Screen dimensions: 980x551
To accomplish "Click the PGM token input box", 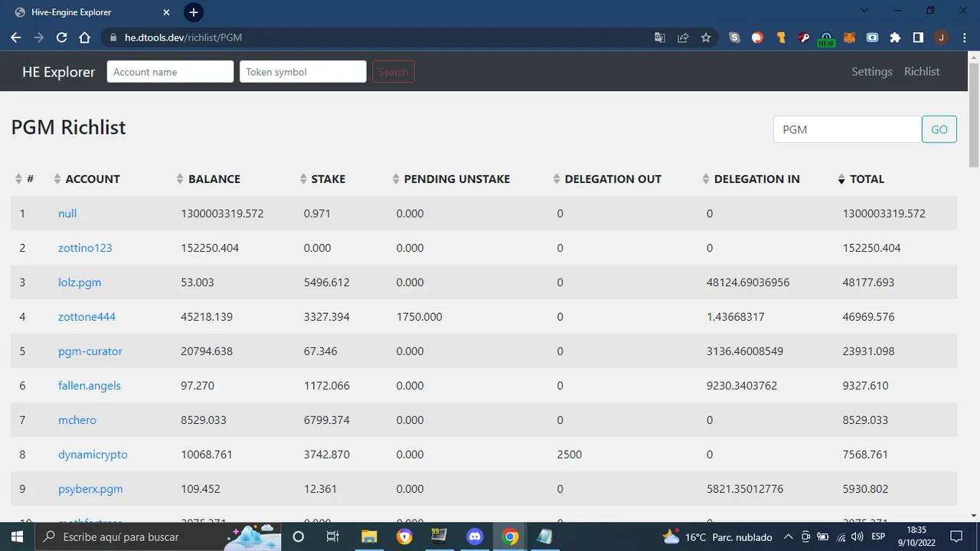I will tap(848, 129).
